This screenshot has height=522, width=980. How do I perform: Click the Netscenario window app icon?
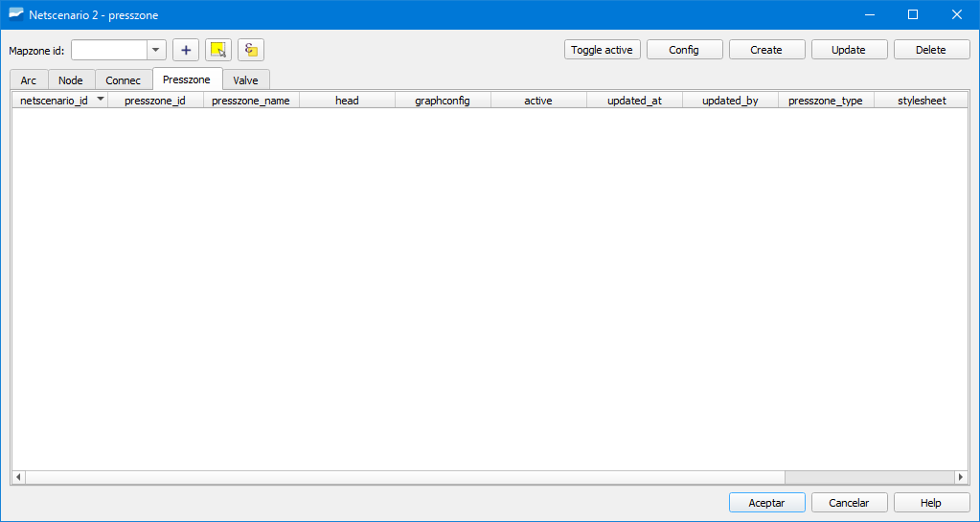(15, 15)
